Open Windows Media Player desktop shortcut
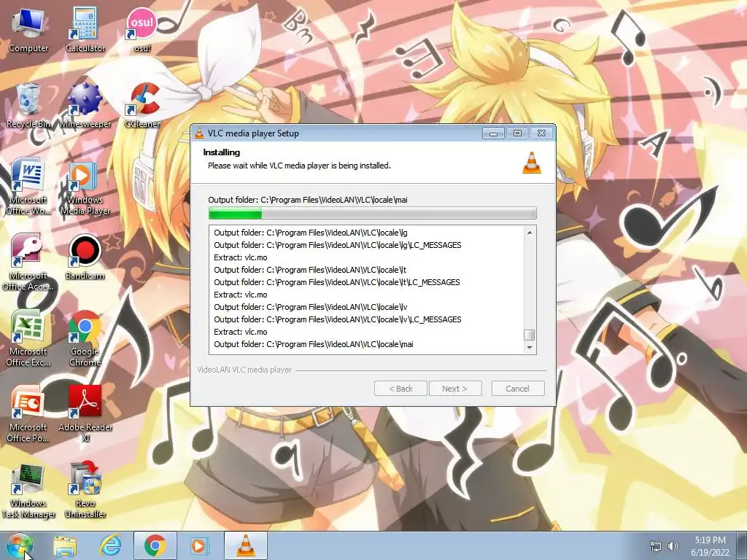Screen dimensions: 747x560 tap(85, 189)
